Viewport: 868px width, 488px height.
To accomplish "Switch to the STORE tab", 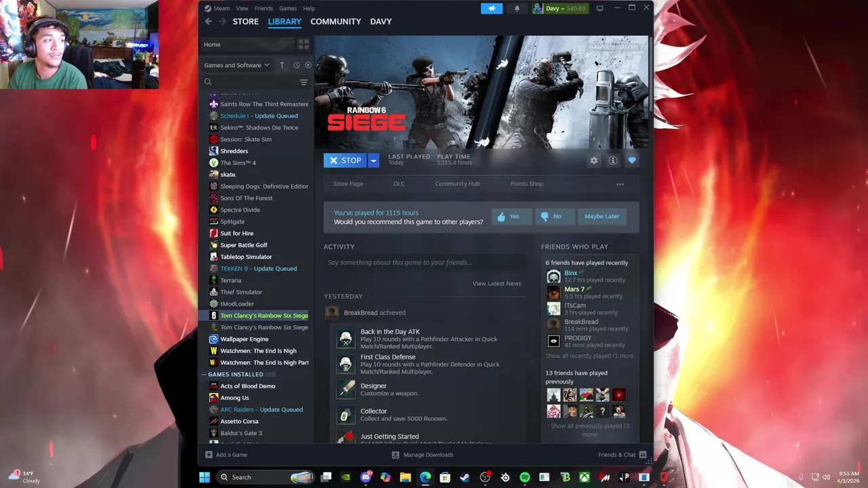I will point(245,22).
